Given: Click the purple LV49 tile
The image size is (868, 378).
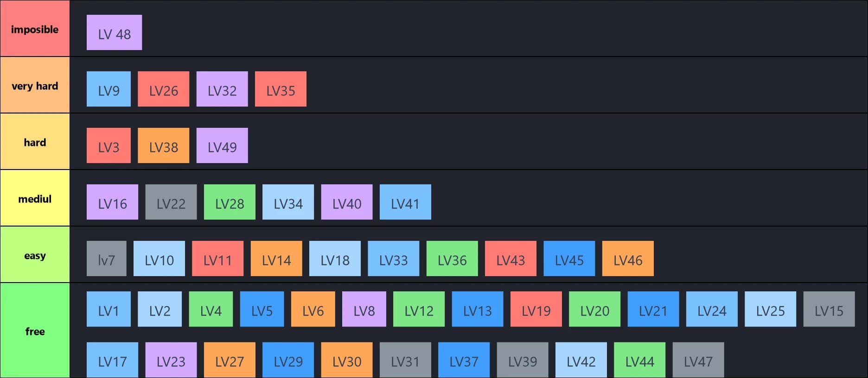Looking at the screenshot, I should (x=222, y=145).
